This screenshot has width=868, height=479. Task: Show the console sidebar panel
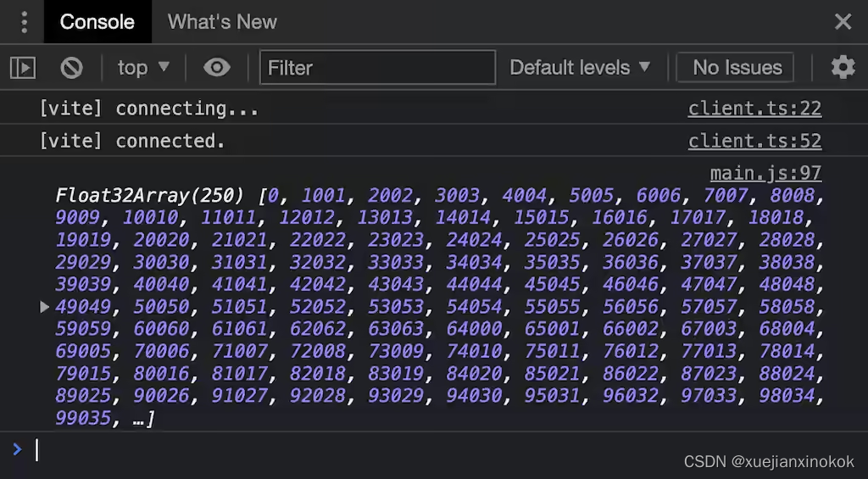pos(23,68)
